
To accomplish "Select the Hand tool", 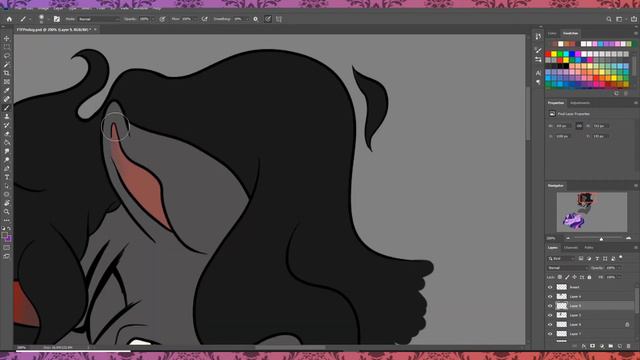I will tap(7, 203).
